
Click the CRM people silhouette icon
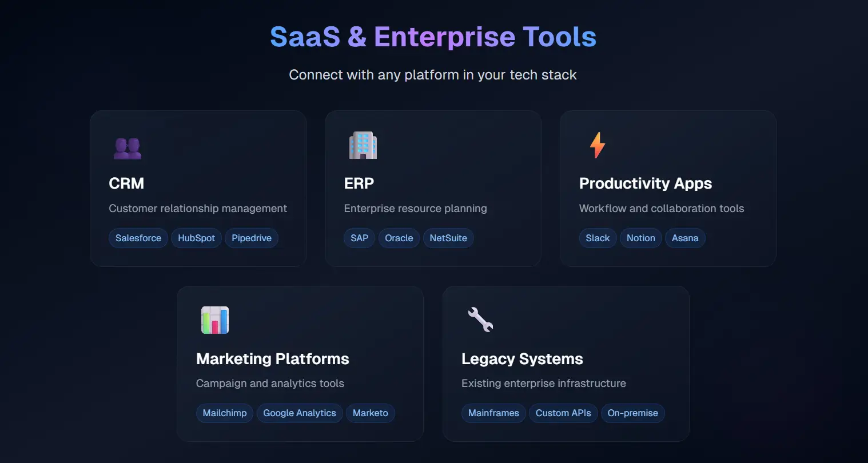pyautogui.click(x=128, y=147)
